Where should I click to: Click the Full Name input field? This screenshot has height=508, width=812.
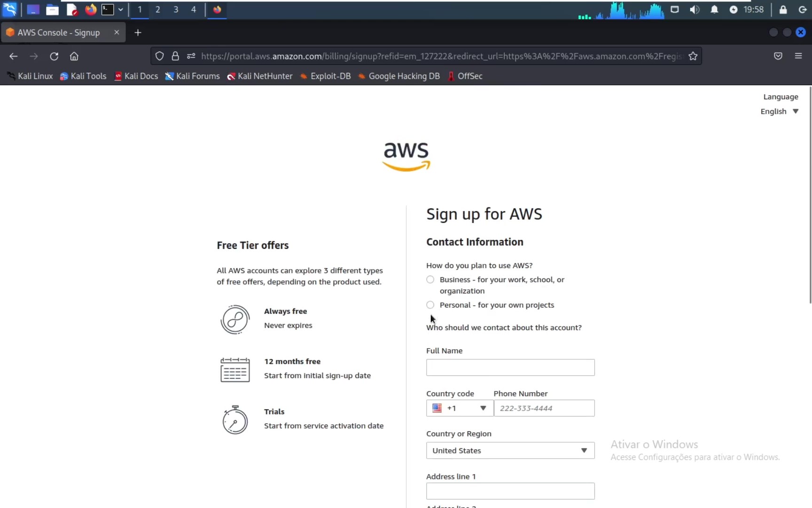pyautogui.click(x=510, y=367)
